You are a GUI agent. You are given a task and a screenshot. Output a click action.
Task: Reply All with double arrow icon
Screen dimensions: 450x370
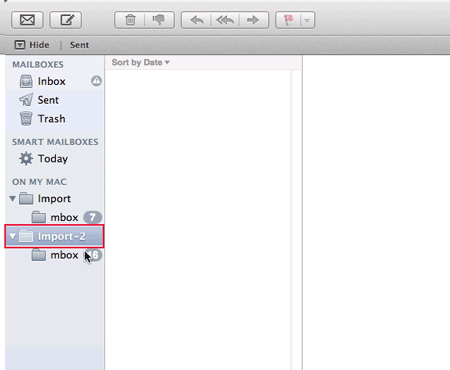point(225,20)
